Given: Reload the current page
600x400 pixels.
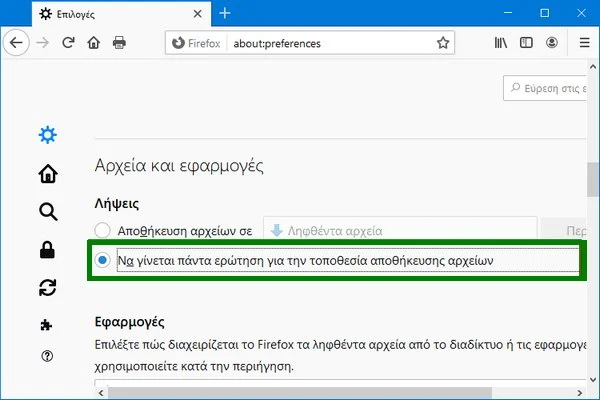Looking at the screenshot, I should (68, 42).
